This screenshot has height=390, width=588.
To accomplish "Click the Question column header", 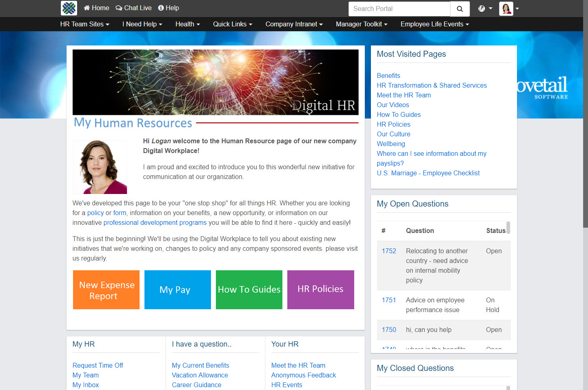I will pos(420,231).
